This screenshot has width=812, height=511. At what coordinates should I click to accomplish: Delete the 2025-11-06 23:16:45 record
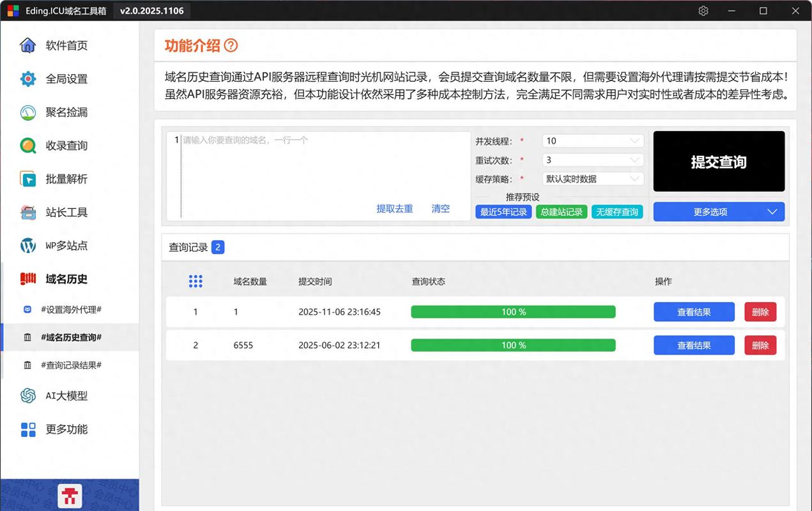tap(760, 312)
